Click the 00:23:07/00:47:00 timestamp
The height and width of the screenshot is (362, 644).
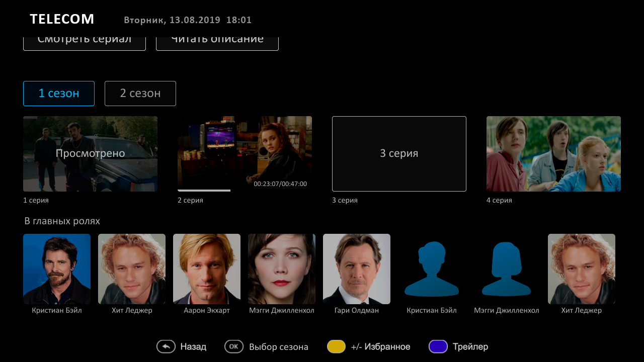[280, 184]
